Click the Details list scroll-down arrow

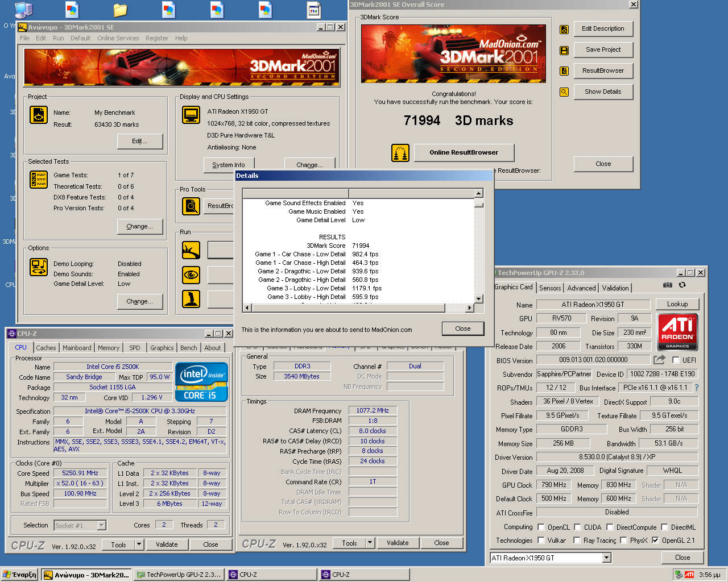tap(479, 299)
